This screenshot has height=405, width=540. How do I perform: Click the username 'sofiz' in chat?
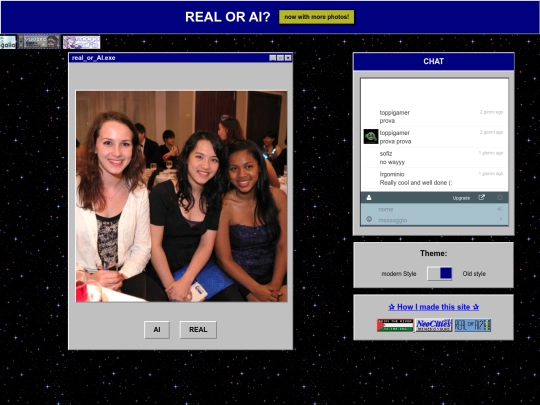pos(386,153)
